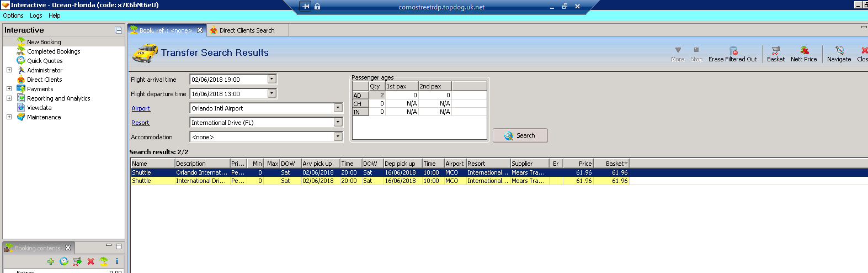868x273 pixels.
Task: Minimize the Interactive panel
Action: pos(118,30)
